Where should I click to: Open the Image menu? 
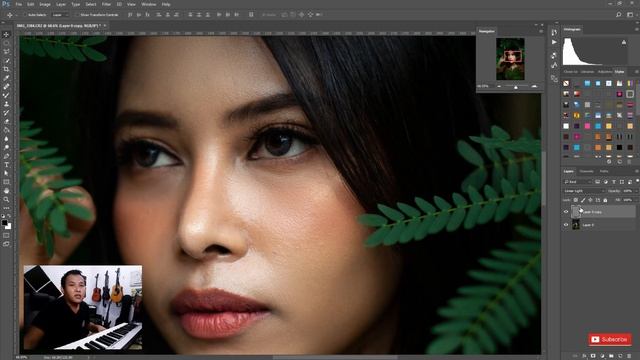point(45,4)
